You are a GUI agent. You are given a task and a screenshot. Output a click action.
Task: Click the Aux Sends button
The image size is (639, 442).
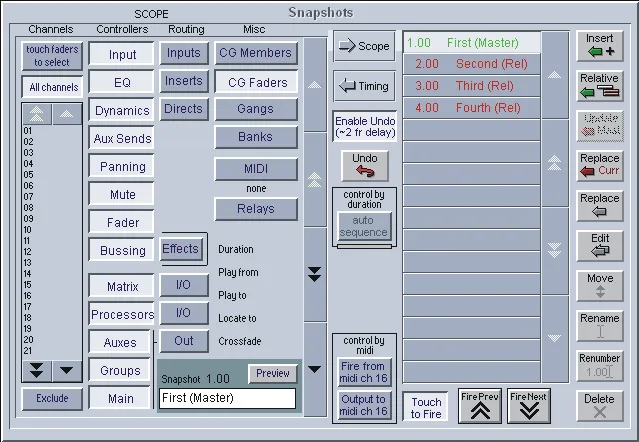(x=121, y=139)
